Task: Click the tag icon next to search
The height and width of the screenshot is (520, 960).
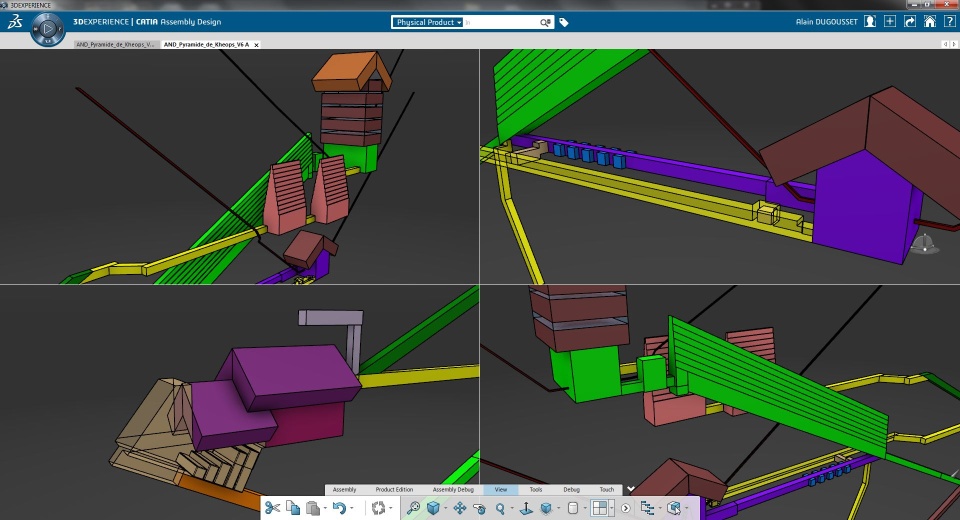Action: [564, 23]
